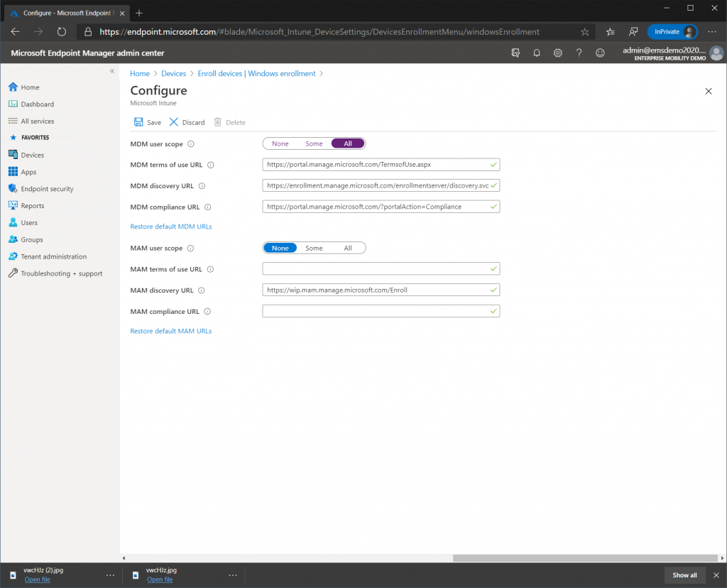The width and height of the screenshot is (727, 588).
Task: Click the MAM terms of use URL field
Action: point(381,268)
